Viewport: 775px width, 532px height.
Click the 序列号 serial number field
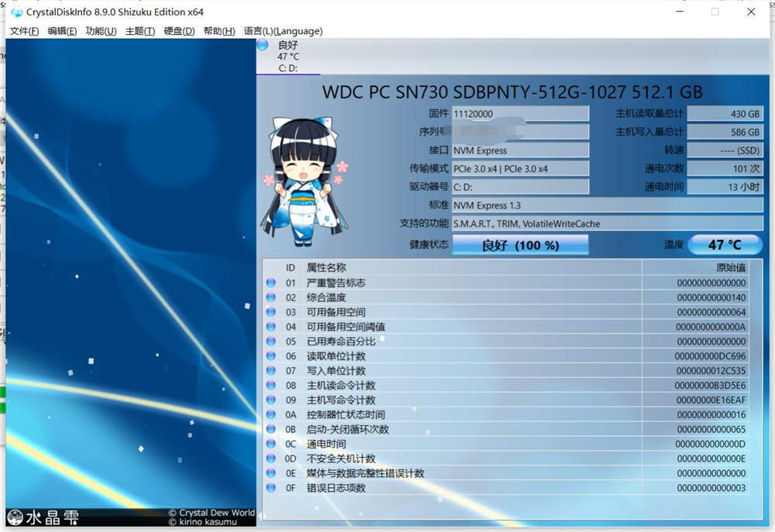(x=521, y=132)
